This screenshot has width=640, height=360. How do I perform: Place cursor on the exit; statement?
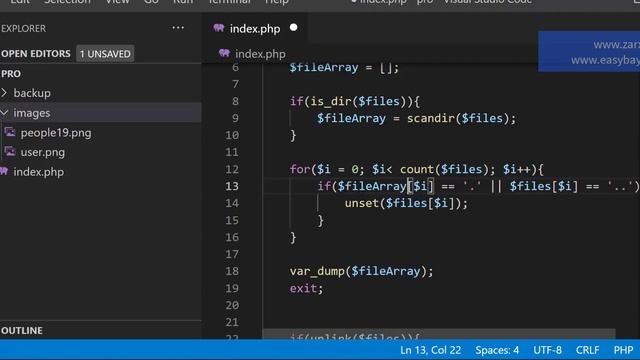pyautogui.click(x=306, y=288)
